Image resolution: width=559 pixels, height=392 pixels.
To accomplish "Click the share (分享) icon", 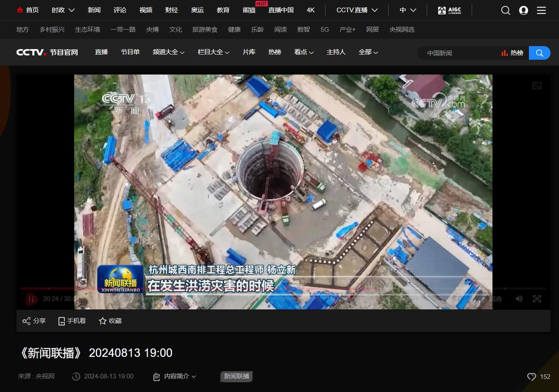I will tap(27, 321).
